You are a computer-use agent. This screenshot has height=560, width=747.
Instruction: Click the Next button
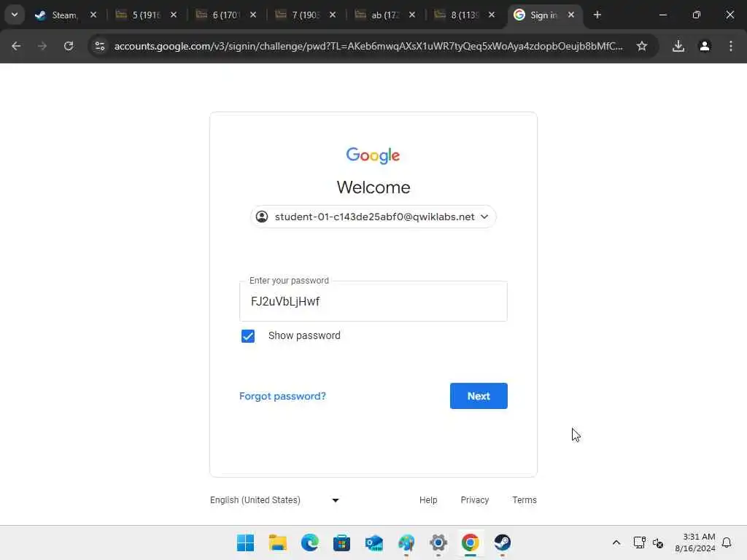click(x=479, y=396)
